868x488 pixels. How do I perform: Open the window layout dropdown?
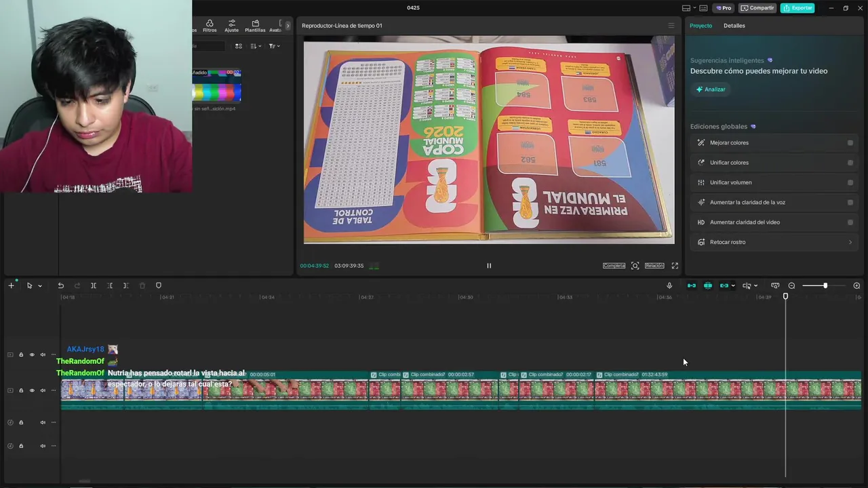tap(688, 8)
